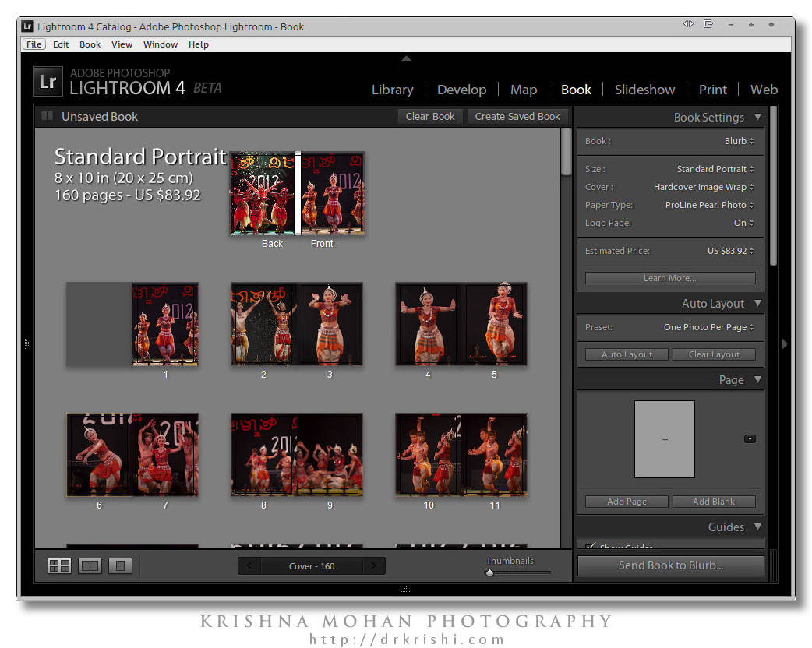Image resolution: width=812 pixels, height=648 pixels.
Task: Open the Window menu
Action: click(160, 44)
